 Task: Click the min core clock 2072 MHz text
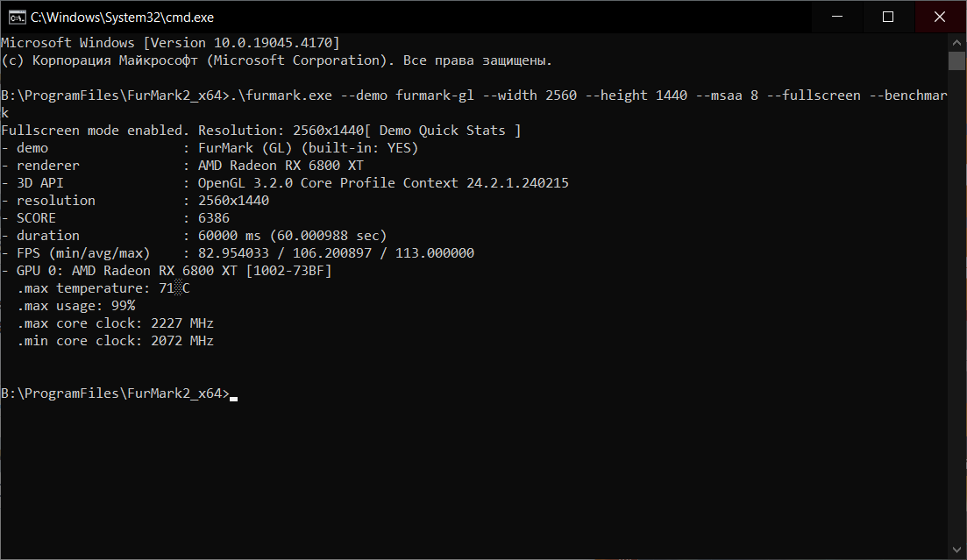click(181, 341)
